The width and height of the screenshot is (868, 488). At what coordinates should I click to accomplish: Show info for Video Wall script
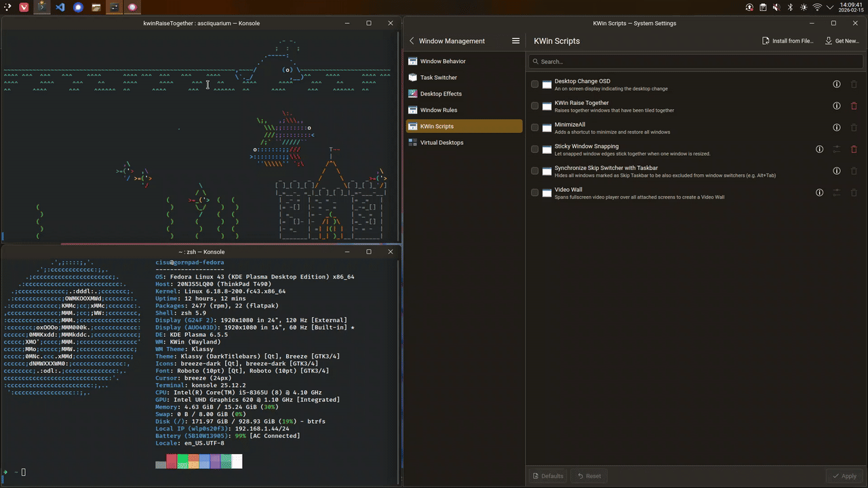pos(819,192)
